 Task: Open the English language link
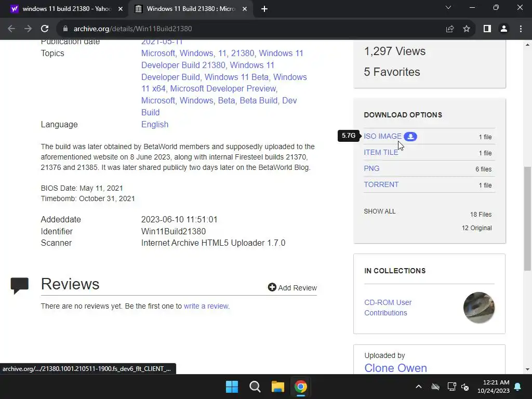click(155, 125)
